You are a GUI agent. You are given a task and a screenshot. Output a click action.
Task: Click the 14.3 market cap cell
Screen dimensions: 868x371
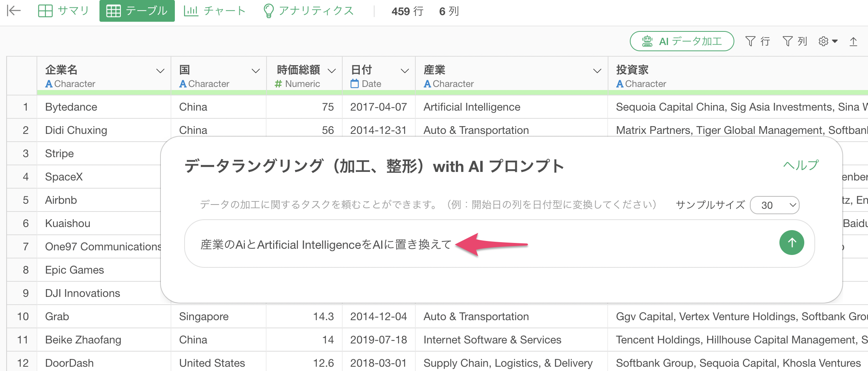pos(304,316)
